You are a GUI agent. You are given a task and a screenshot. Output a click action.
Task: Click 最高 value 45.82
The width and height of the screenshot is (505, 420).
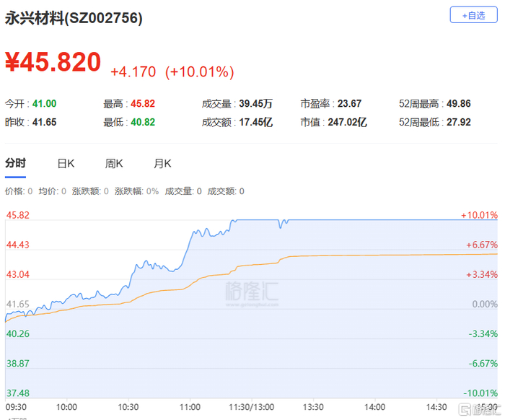[x=143, y=104]
